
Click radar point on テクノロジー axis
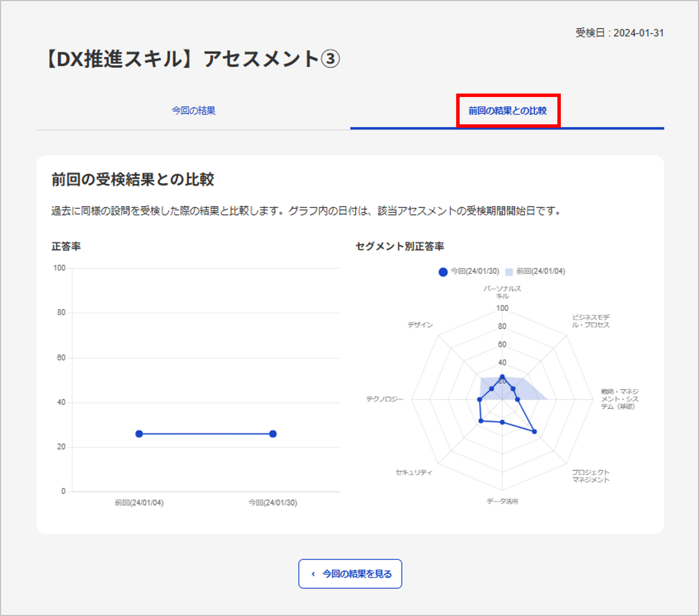479,399
